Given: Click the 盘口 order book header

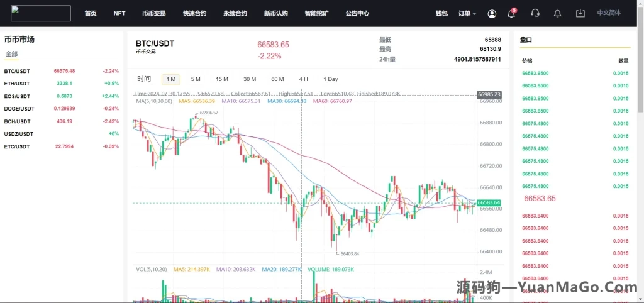Looking at the screenshot, I should coord(526,40).
